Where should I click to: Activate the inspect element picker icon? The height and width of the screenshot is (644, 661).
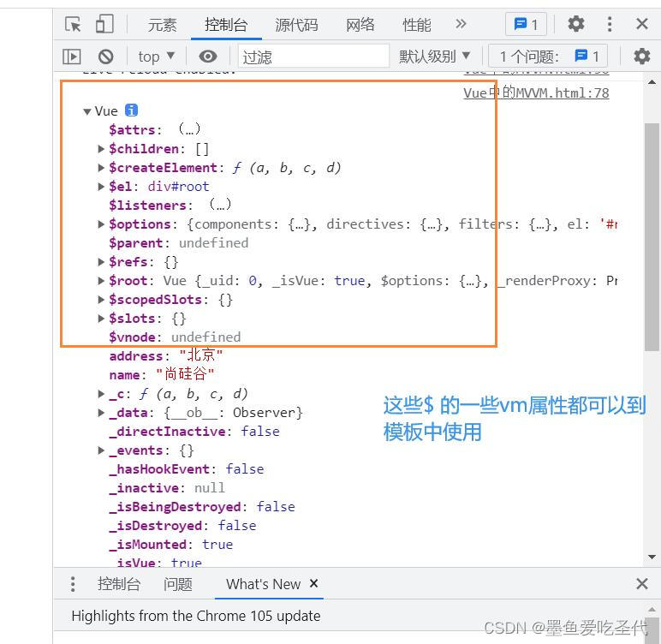click(73, 24)
